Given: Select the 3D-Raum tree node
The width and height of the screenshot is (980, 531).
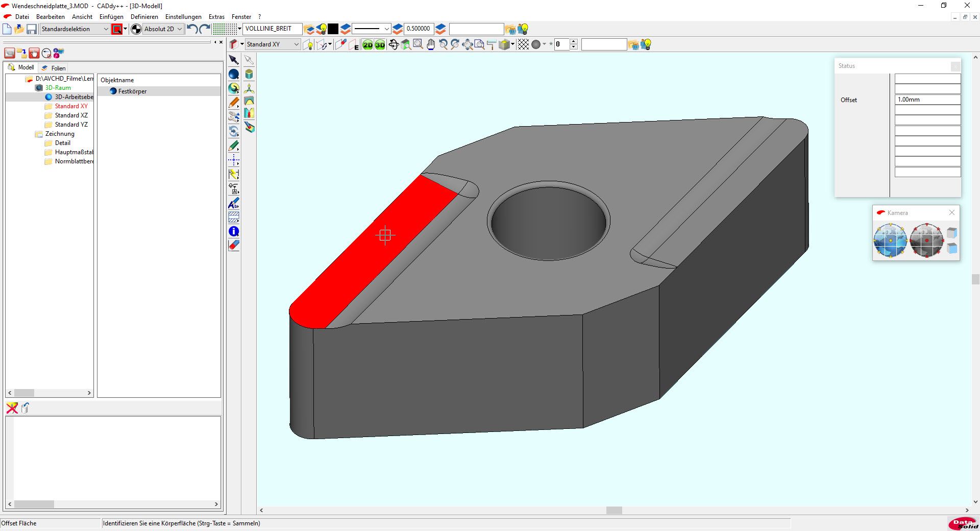Looking at the screenshot, I should (x=58, y=88).
